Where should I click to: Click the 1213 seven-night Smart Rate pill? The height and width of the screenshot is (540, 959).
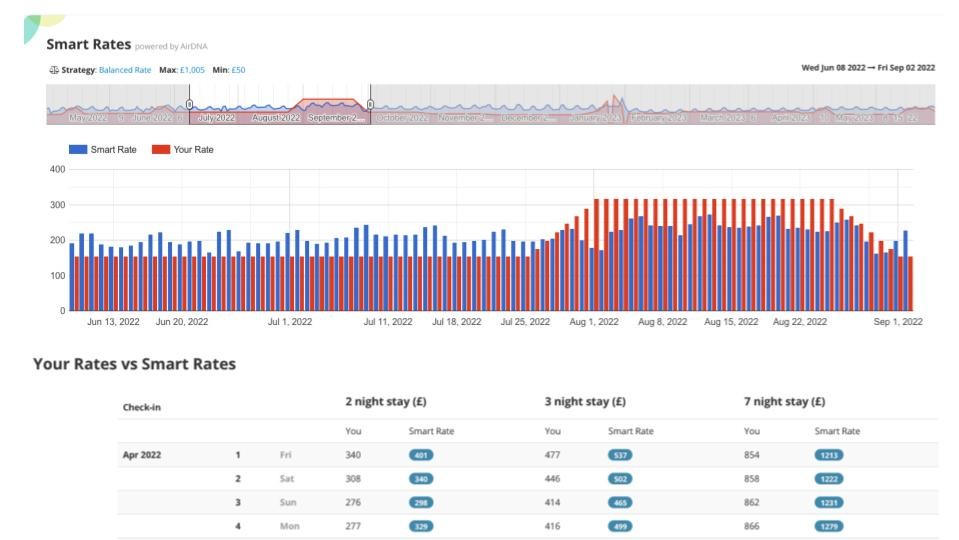point(829,455)
